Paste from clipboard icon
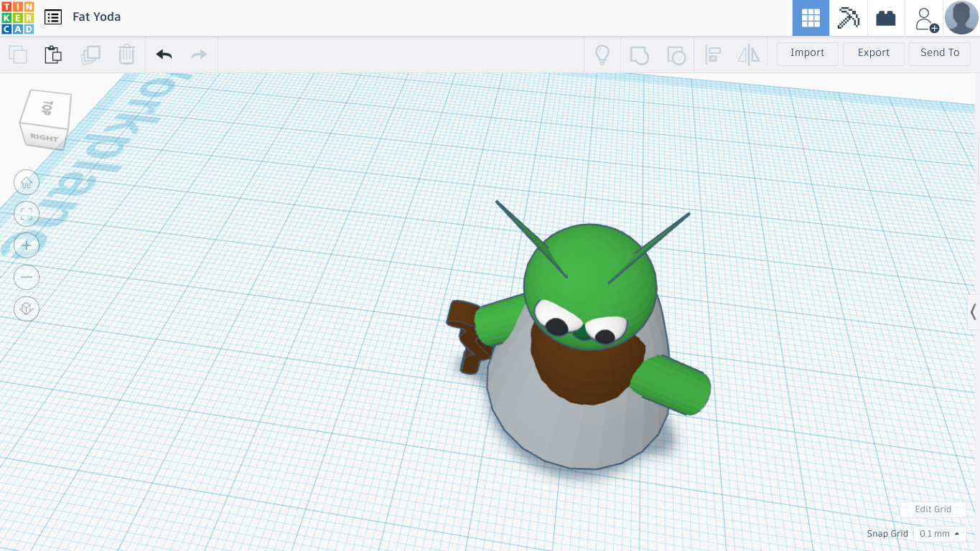 point(53,55)
